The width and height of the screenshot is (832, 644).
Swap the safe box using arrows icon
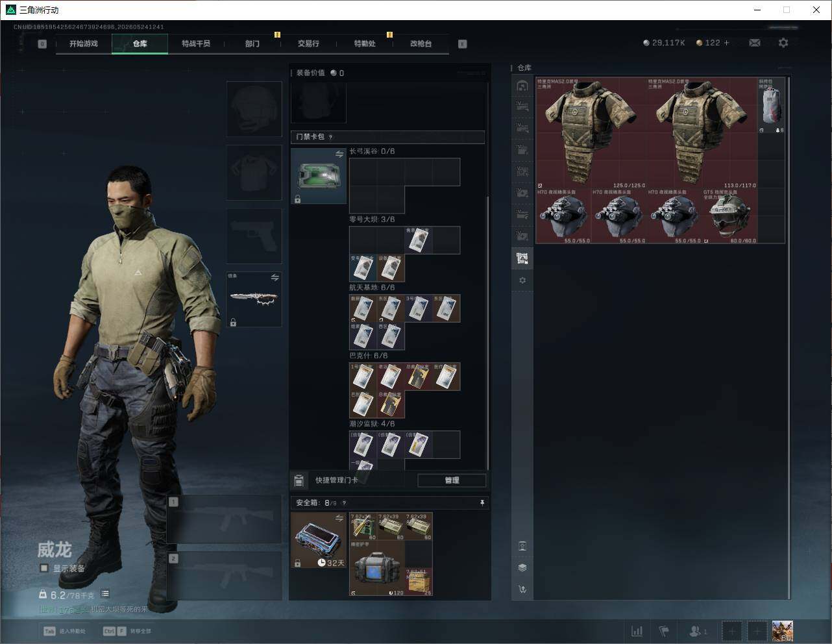pyautogui.click(x=339, y=517)
